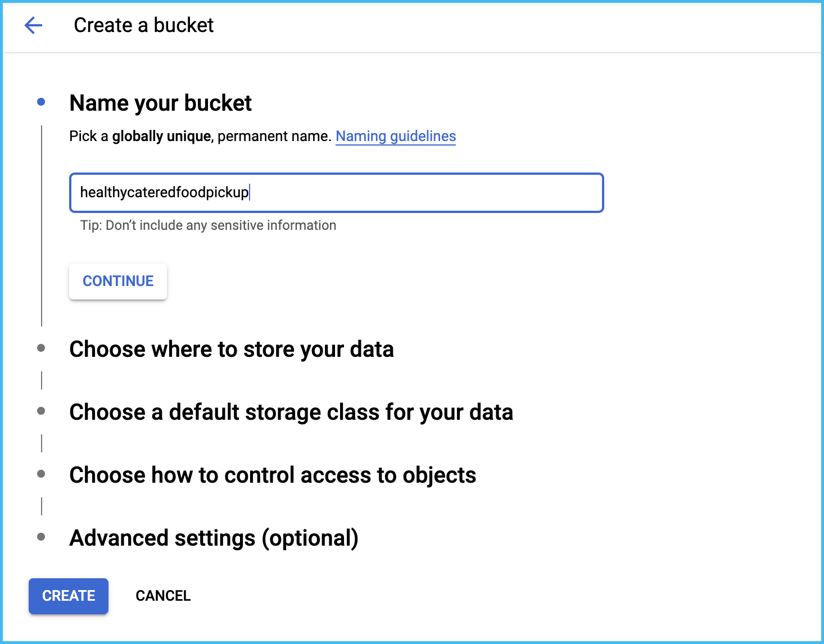Viewport: 824px width, 644px height.
Task: Expand Choose where to store your data
Action: pyautogui.click(x=231, y=349)
